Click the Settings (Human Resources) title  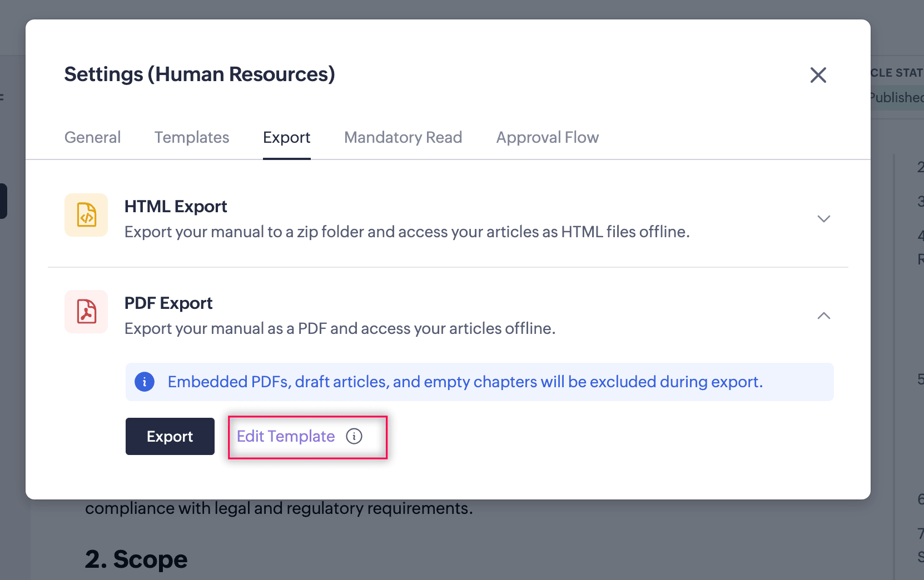pos(200,74)
